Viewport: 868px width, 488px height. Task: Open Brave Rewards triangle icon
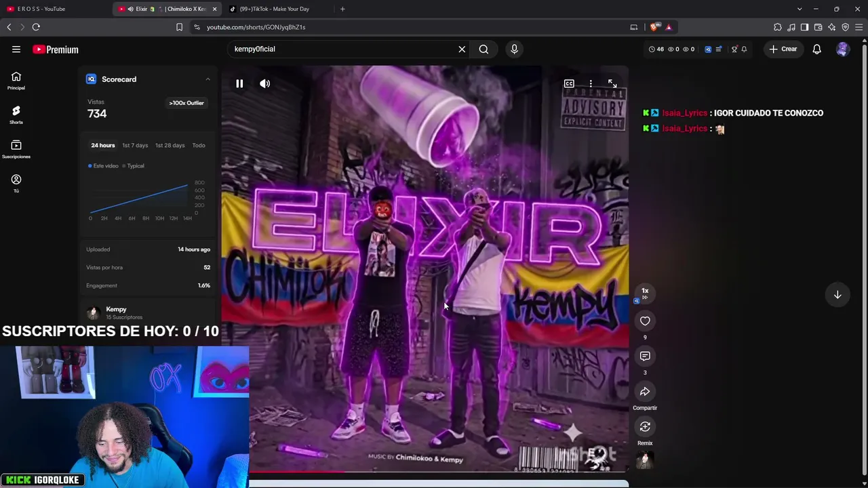(669, 27)
